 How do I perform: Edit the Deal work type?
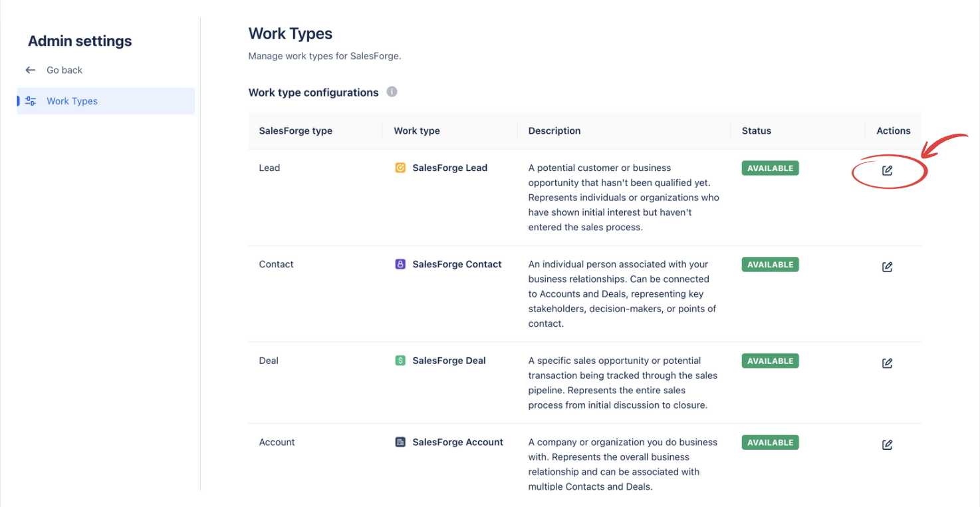pyautogui.click(x=887, y=363)
